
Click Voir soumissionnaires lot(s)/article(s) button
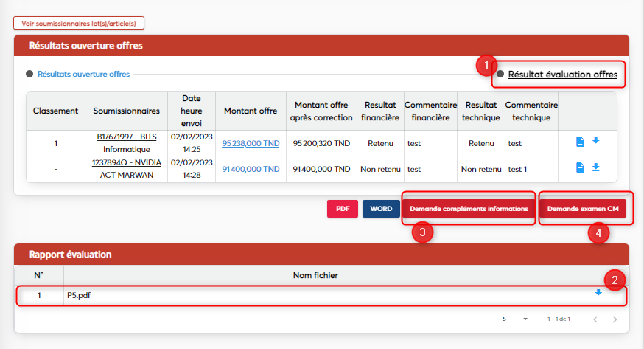78,23
